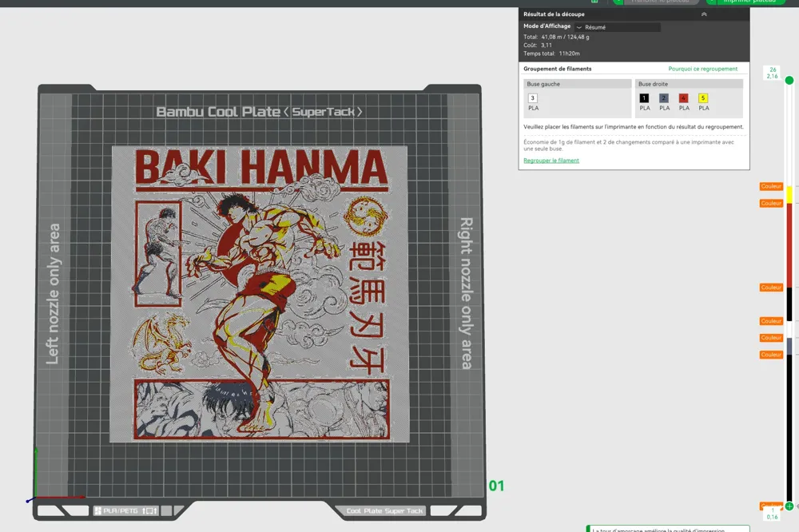The width and height of the screenshot is (799, 532).
Task: Select filament 3 swatch under Buse gauche
Action: [x=532, y=97]
